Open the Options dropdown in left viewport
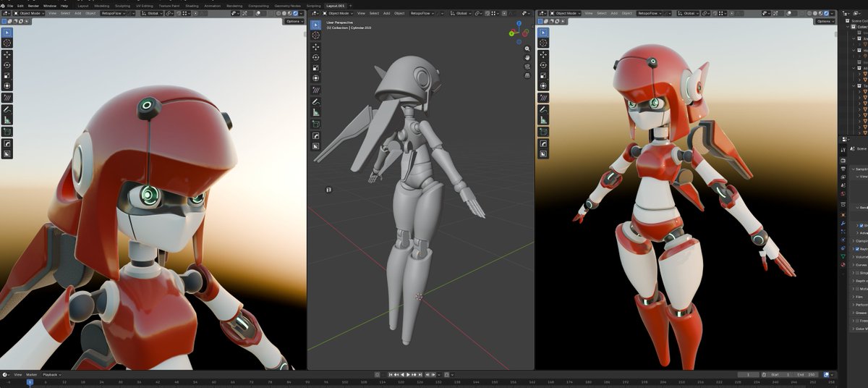 [x=294, y=21]
